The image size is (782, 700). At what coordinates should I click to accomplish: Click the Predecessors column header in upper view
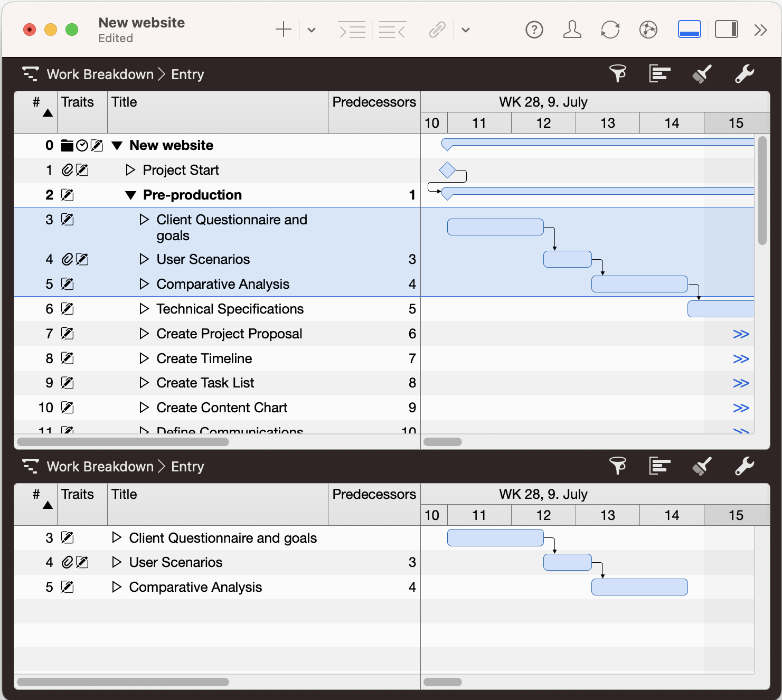[x=374, y=102]
